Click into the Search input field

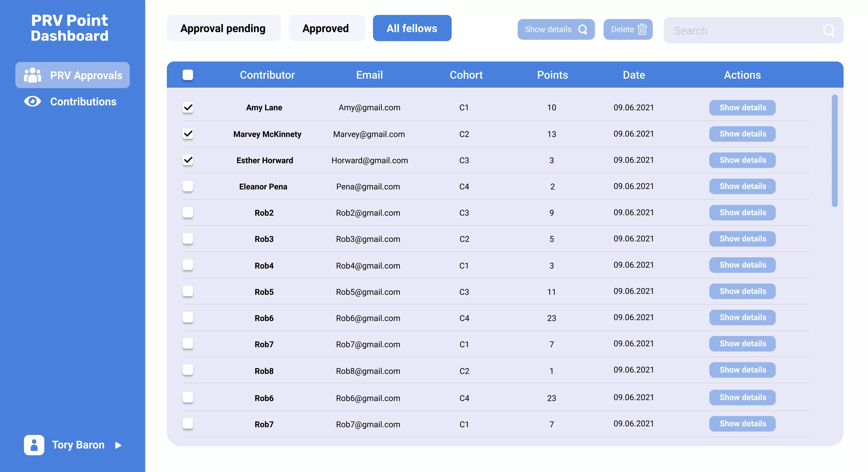[741, 30]
